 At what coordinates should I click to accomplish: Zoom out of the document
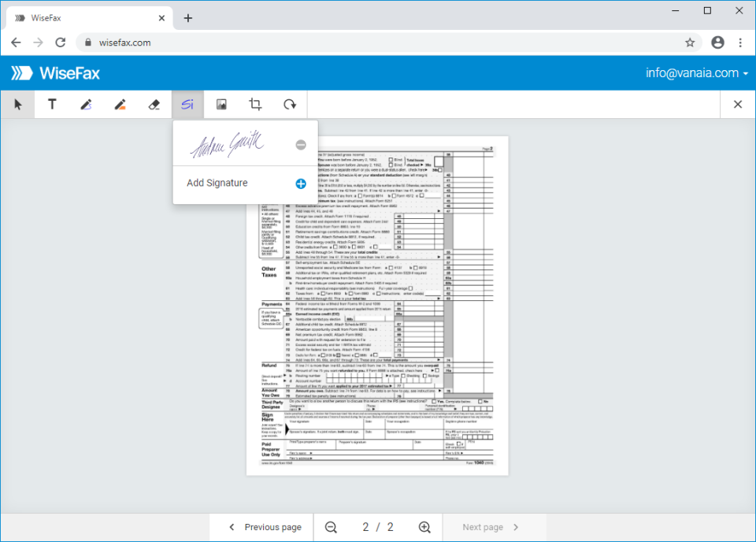330,527
